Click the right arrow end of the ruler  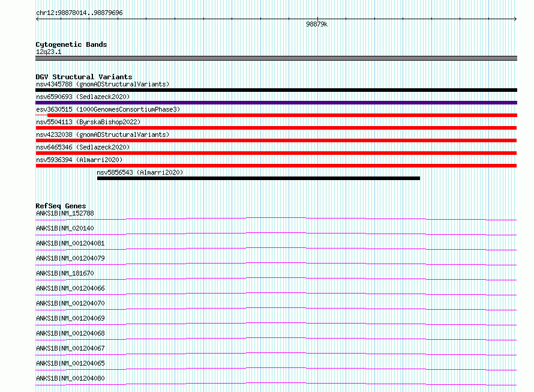pos(515,19)
